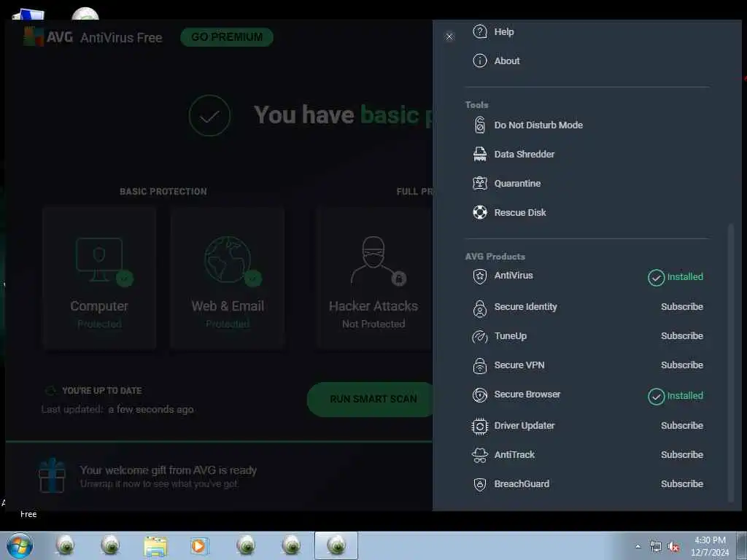747x560 pixels.
Task: Click the About info icon
Action: click(480, 61)
